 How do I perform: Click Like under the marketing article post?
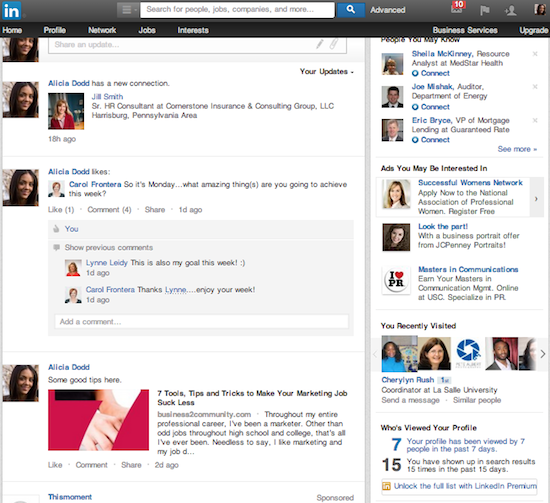pos(55,465)
